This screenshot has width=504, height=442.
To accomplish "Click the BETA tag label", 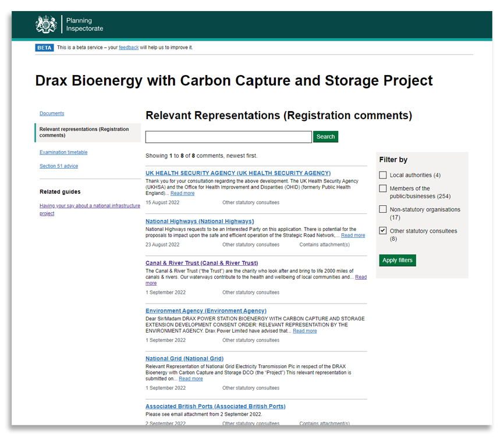I will [44, 48].
